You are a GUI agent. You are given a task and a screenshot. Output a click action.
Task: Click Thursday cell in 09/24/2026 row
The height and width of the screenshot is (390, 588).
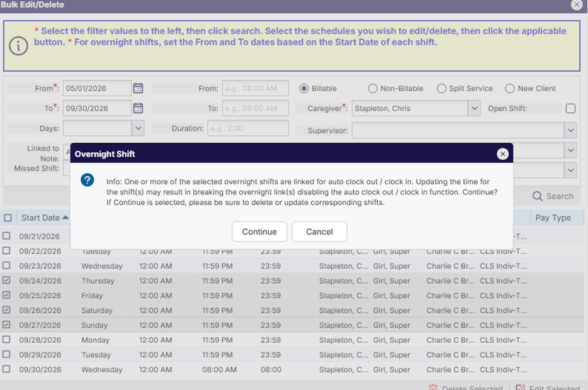point(98,281)
